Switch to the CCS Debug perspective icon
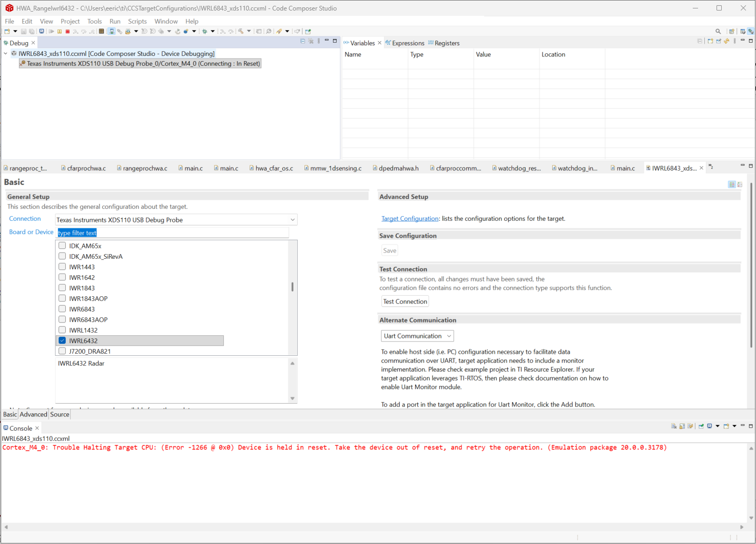Image resolution: width=756 pixels, height=544 pixels. [x=751, y=32]
